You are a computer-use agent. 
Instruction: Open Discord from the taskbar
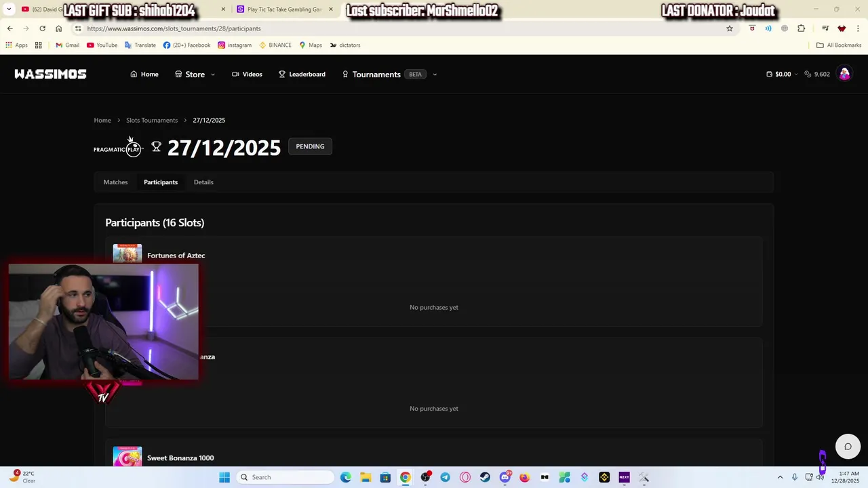505,477
